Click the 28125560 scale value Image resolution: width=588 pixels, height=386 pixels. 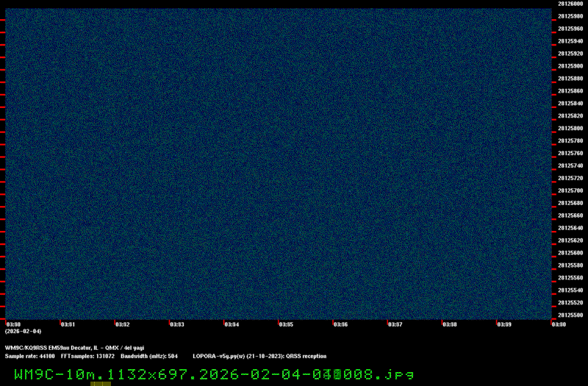point(570,278)
